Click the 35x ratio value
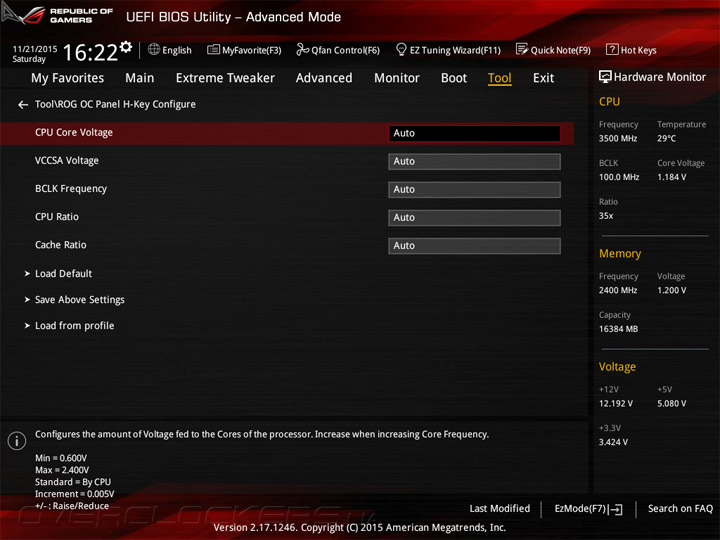The image size is (720, 540). (606, 216)
